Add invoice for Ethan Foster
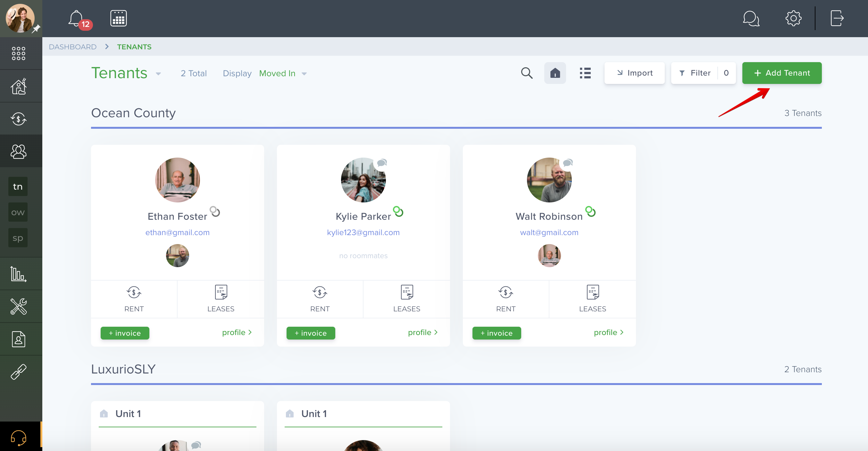868x451 pixels. click(x=125, y=333)
